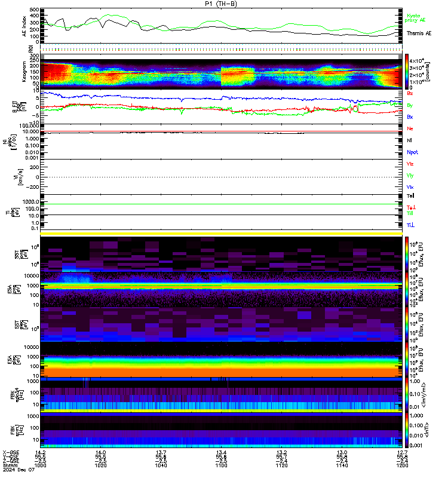Click the SST ions Eflux color bar

pyautogui.click(x=407, y=255)
